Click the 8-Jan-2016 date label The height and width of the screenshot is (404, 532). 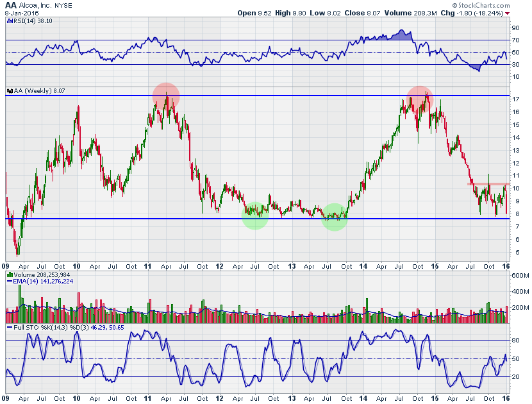coord(22,13)
